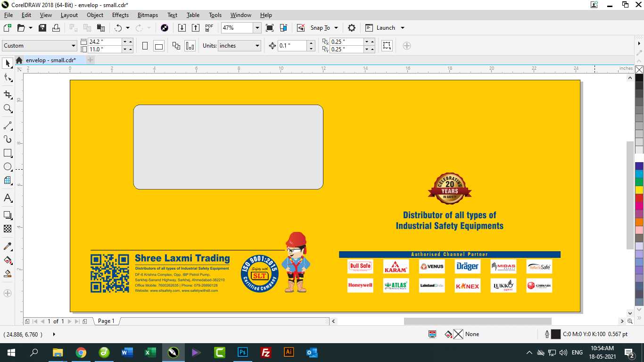Select the Drop Shadow tool
This screenshot has width=644, height=362.
click(8, 215)
